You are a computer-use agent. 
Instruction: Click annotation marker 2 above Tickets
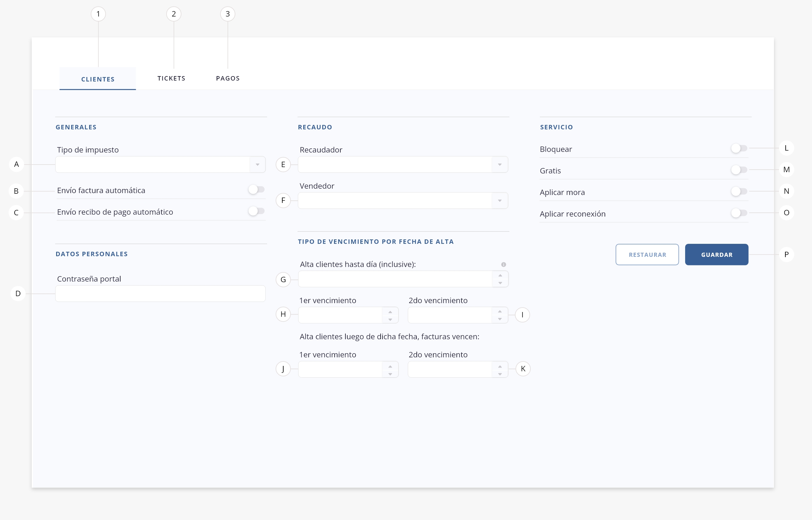pyautogui.click(x=174, y=14)
